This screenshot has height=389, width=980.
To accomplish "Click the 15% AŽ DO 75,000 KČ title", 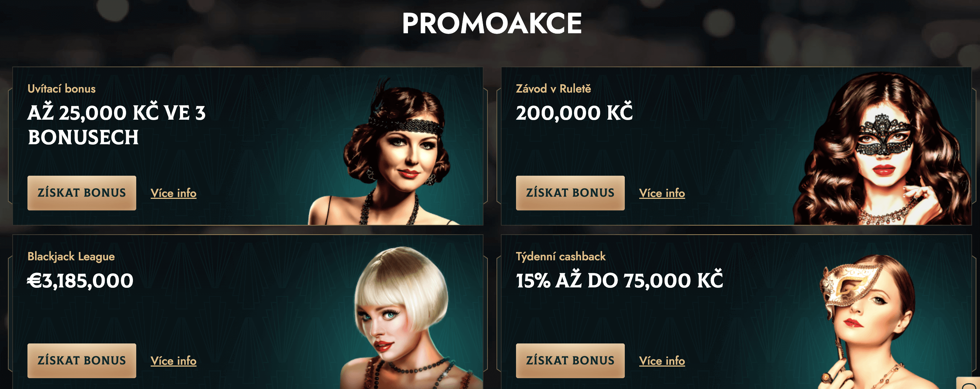I will (x=619, y=280).
